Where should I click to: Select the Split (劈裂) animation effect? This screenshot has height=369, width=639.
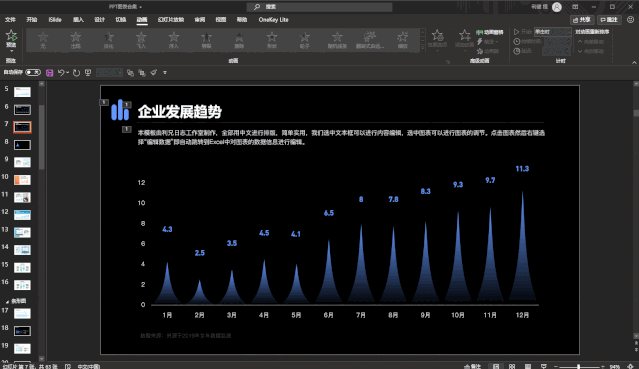207,40
